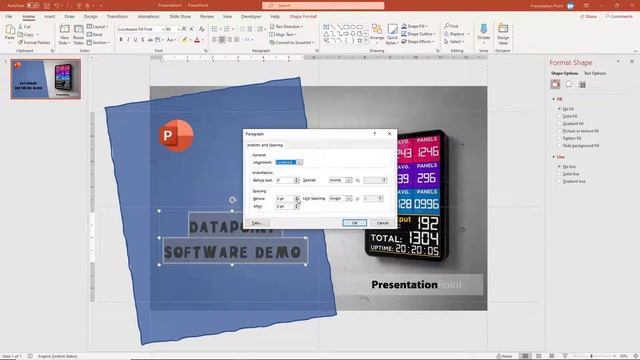Click the Tabs button in the Paragraph dialog

click(257, 223)
